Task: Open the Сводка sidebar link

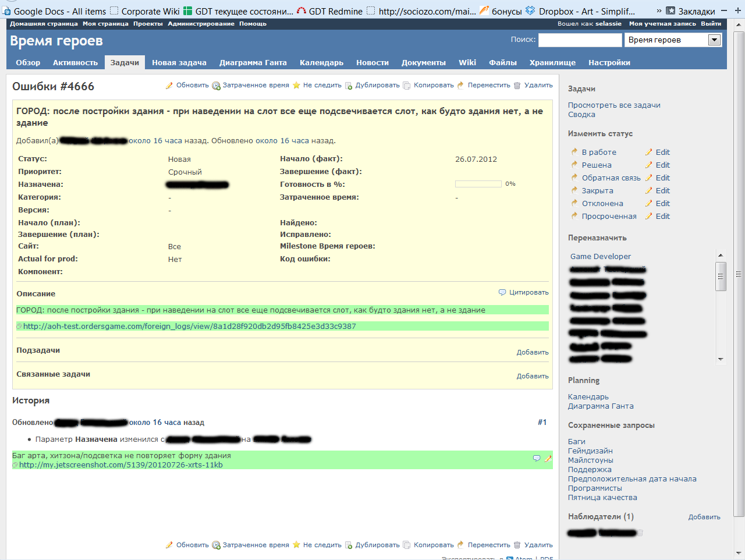Action: tap(581, 115)
